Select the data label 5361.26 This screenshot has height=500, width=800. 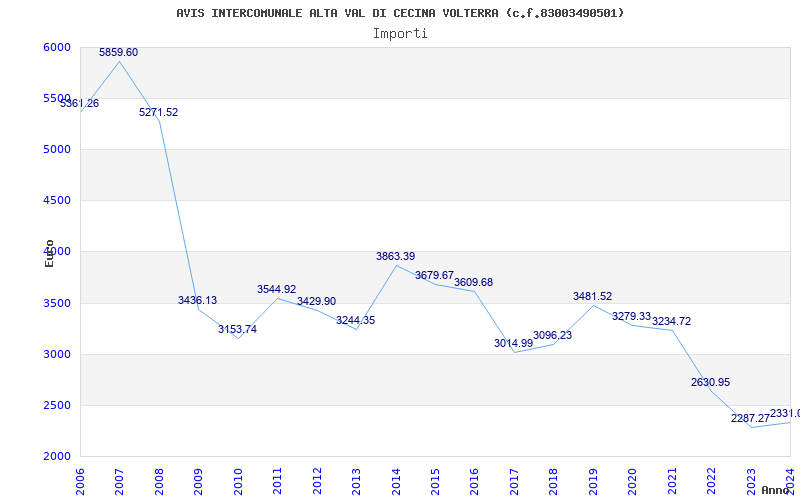pos(80,103)
